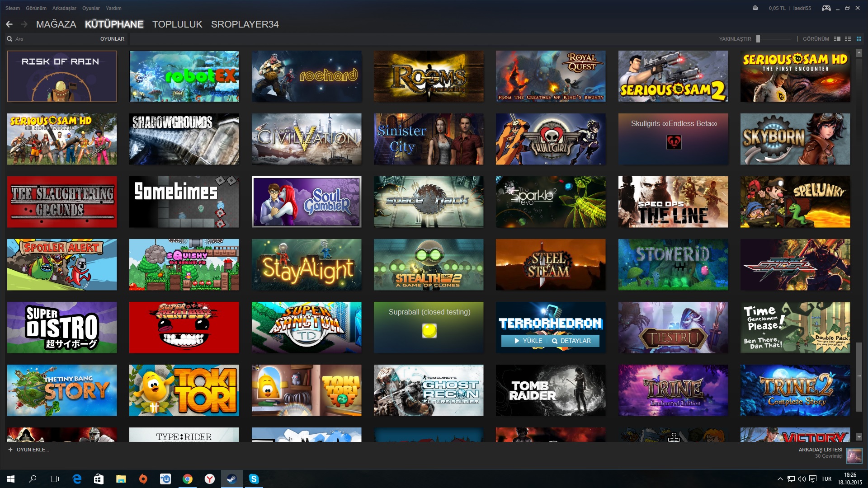Image resolution: width=868 pixels, height=488 pixels.
Task: Select the Serious Sam 2 tile
Action: tap(673, 76)
